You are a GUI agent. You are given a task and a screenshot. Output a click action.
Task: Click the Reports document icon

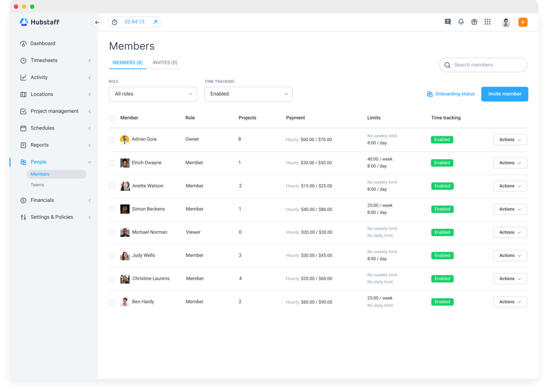[x=23, y=145]
